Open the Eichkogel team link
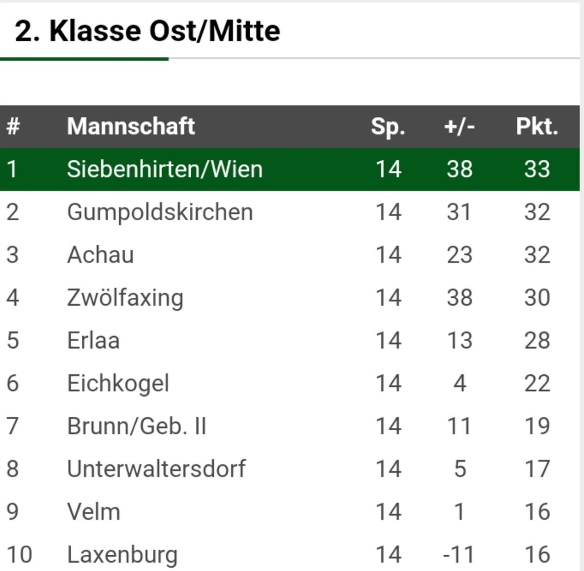This screenshot has width=584, height=571. tap(118, 383)
